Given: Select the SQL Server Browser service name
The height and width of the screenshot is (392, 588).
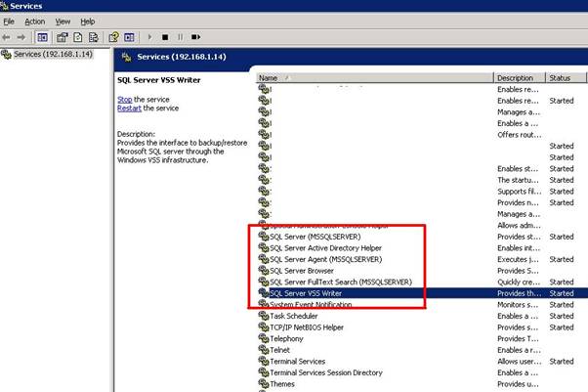Looking at the screenshot, I should pyautogui.click(x=302, y=271).
